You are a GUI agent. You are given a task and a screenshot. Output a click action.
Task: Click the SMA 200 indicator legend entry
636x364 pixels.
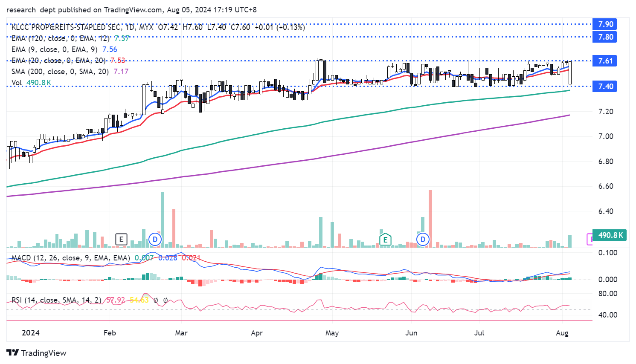(x=60, y=72)
